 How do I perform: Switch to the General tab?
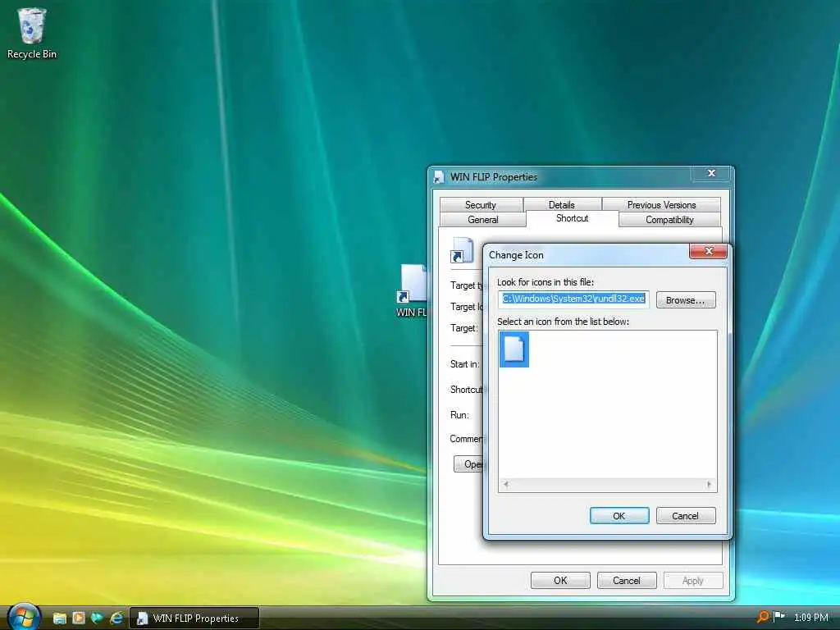[x=482, y=220]
